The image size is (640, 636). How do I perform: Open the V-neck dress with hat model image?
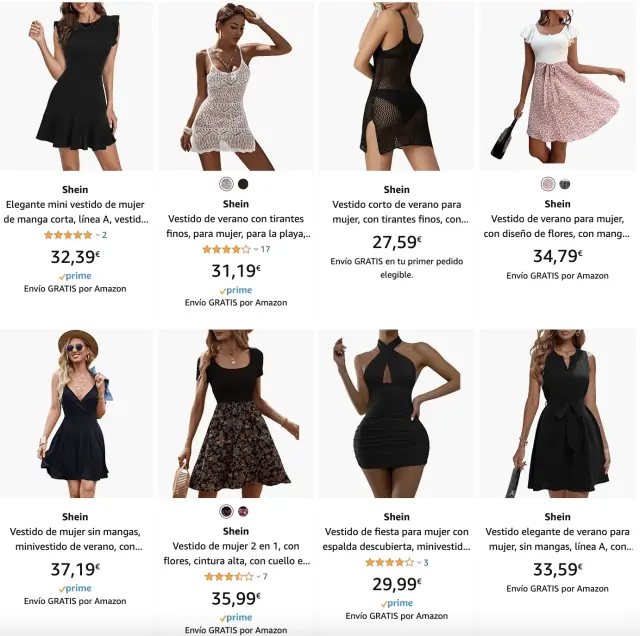pos(76,414)
